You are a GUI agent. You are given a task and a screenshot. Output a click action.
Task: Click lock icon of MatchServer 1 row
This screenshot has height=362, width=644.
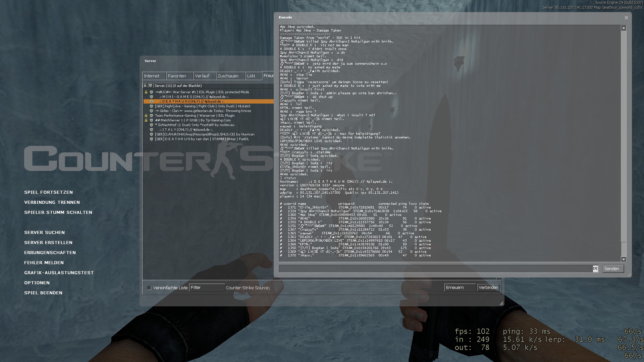pos(146,120)
